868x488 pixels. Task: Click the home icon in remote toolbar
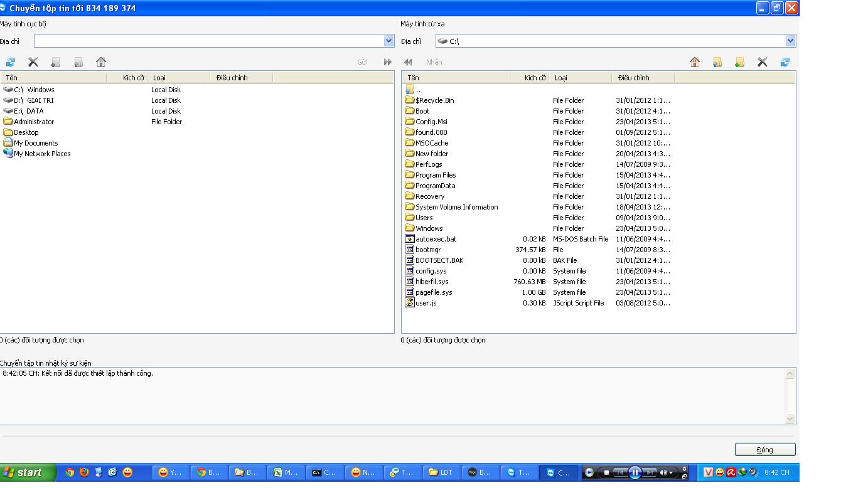pos(694,62)
